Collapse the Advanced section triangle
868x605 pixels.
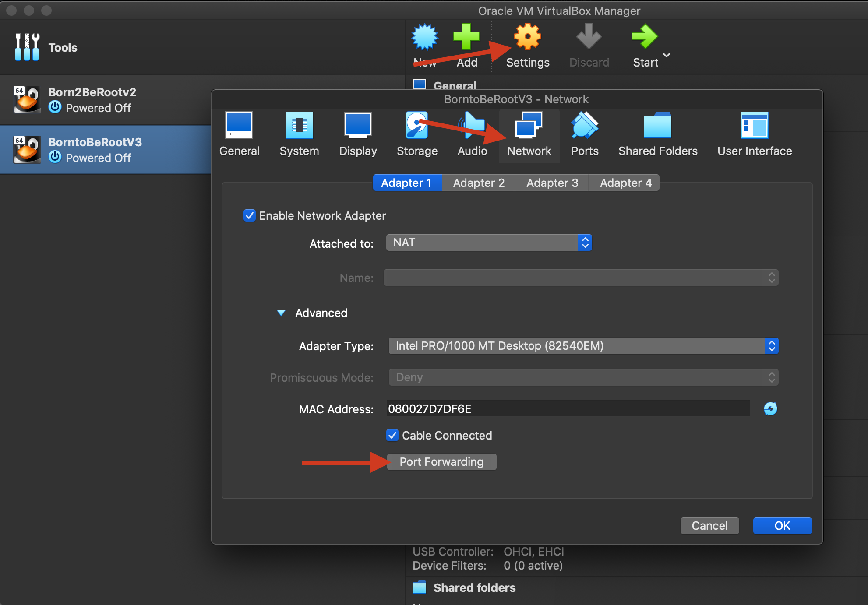[281, 313]
